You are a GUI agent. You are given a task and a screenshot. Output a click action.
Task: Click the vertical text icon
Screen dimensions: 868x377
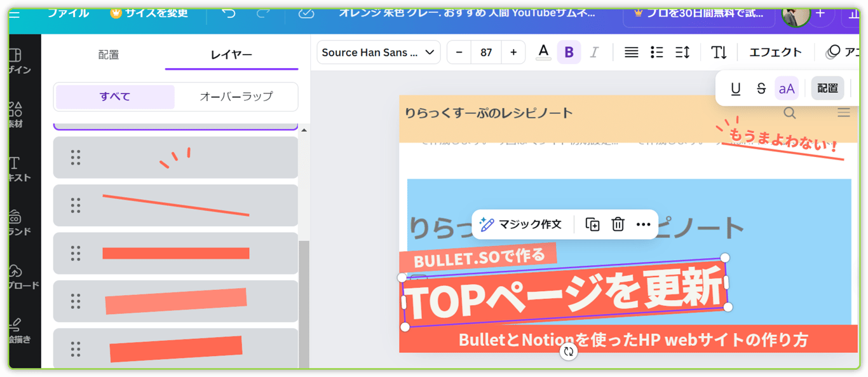point(719,52)
